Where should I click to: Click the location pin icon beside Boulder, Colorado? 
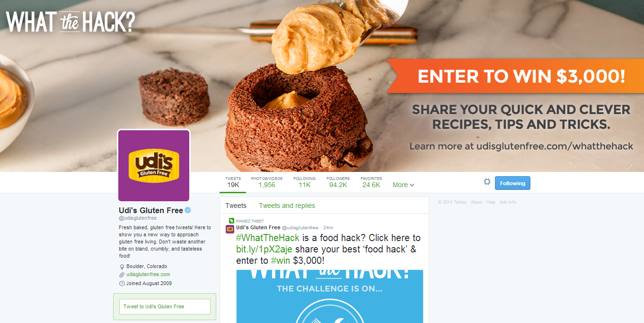pyautogui.click(x=122, y=267)
